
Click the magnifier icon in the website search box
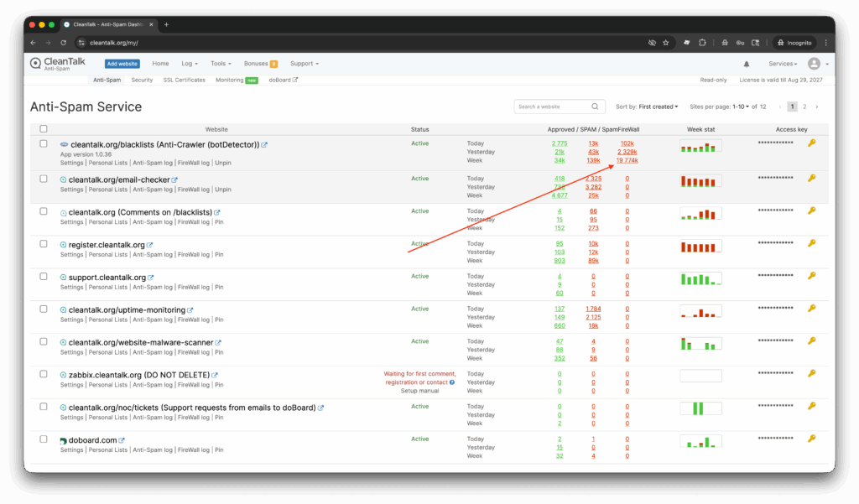point(596,107)
